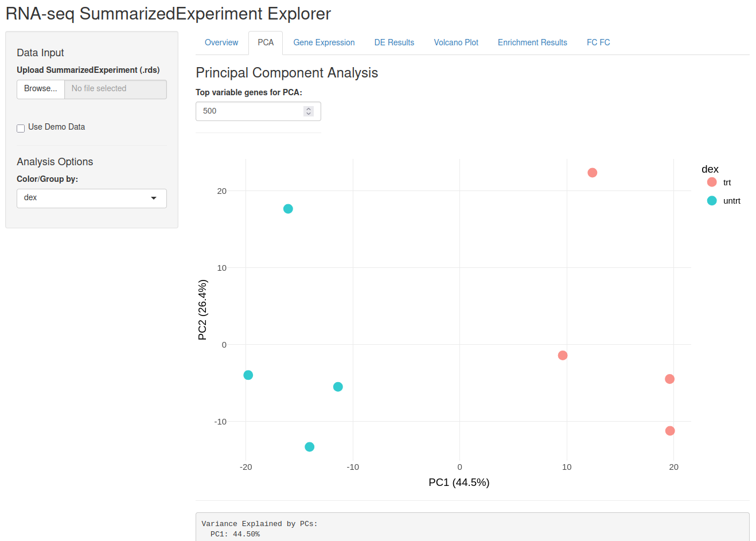Viewport: 756px width, 541px height.
Task: Click the highest untrt point in the plot
Action: click(288, 209)
